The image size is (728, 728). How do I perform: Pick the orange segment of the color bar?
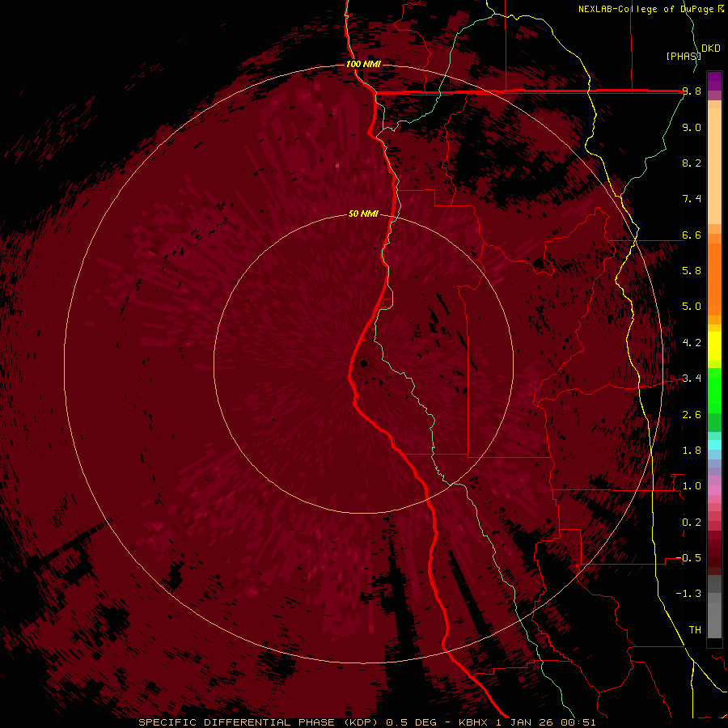click(x=714, y=280)
